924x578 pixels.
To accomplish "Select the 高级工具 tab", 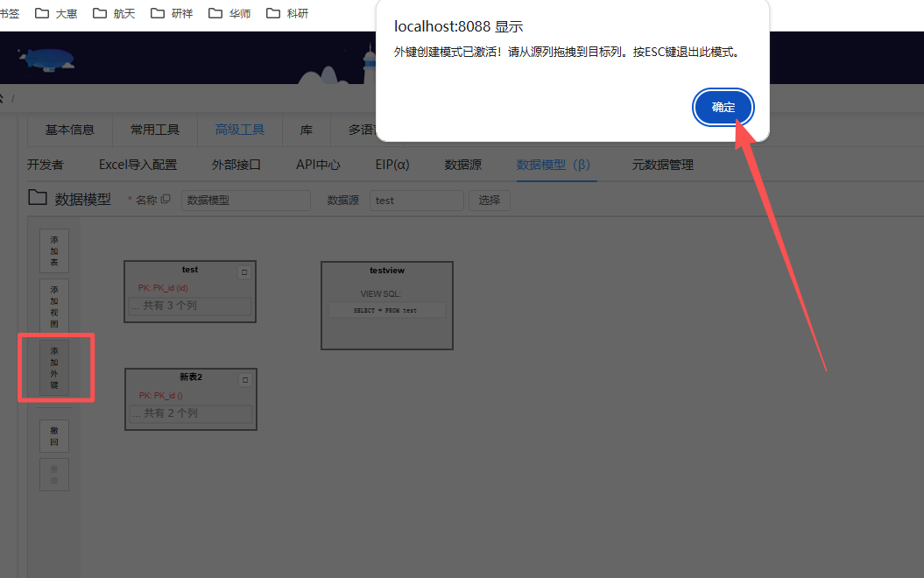I will (240, 130).
